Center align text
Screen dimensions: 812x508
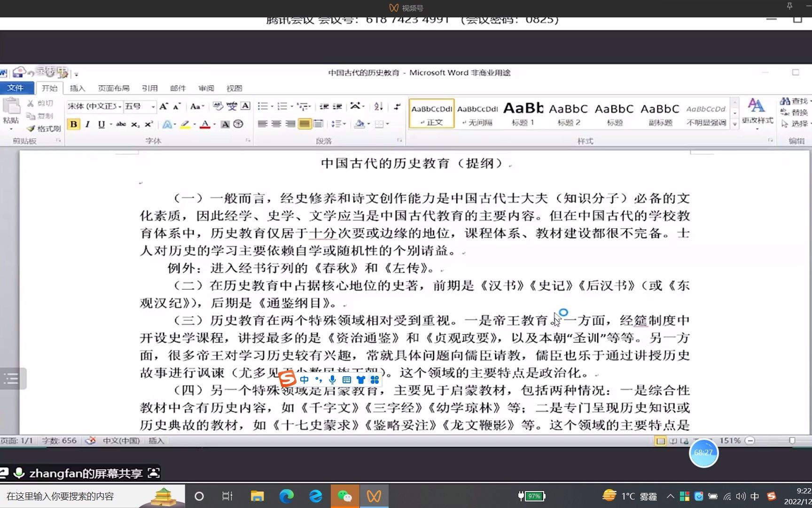[276, 124]
